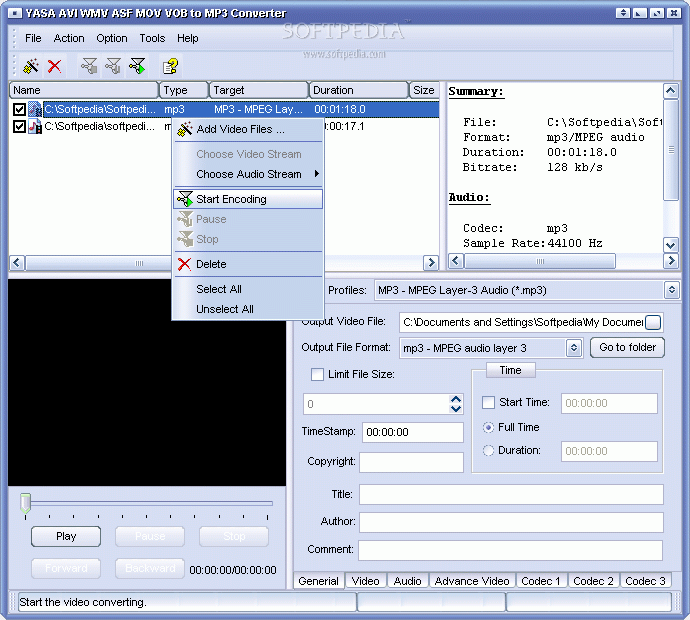Image resolution: width=690 pixels, height=620 pixels.
Task: Click the Title input field
Action: tap(511, 495)
